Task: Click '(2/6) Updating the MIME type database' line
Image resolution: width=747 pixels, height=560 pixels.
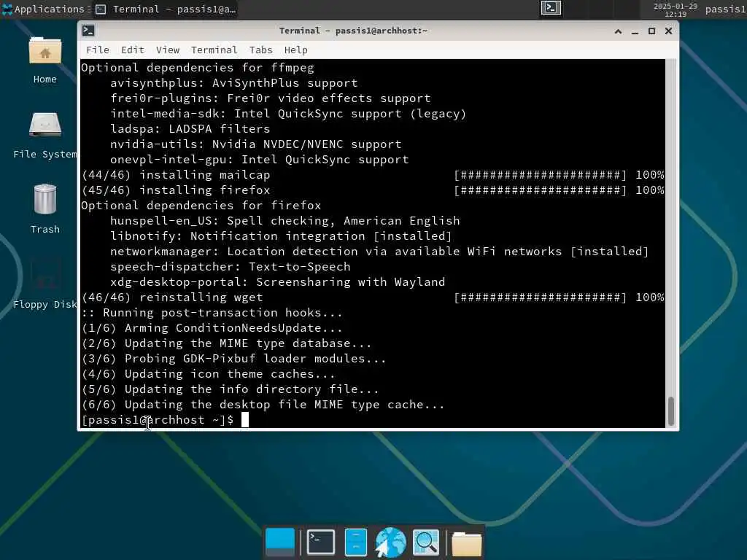Action: point(226,343)
